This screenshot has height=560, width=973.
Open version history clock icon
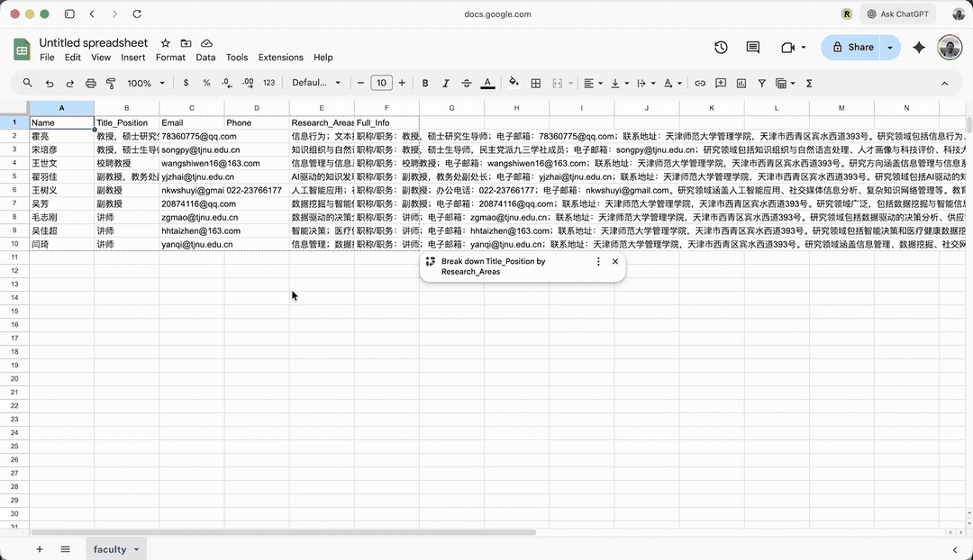coord(721,48)
